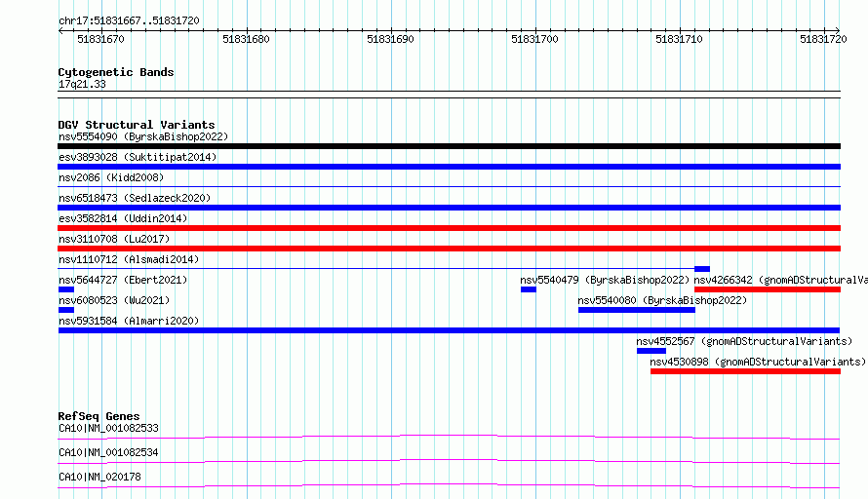Image resolution: width=868 pixels, height=499 pixels.
Task: Click the red nsv4266342 variant bar
Action: click(768, 289)
